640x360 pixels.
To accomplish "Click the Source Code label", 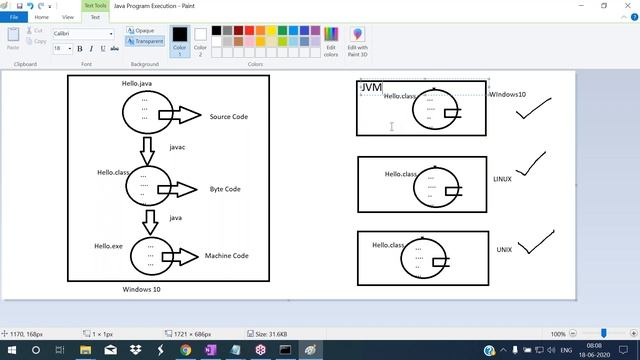I will 229,117.
